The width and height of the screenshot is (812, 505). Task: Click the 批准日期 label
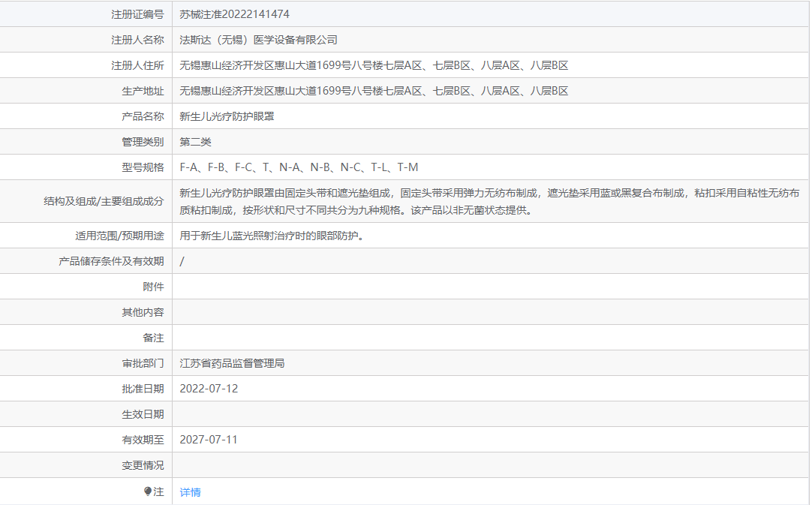pos(143,389)
